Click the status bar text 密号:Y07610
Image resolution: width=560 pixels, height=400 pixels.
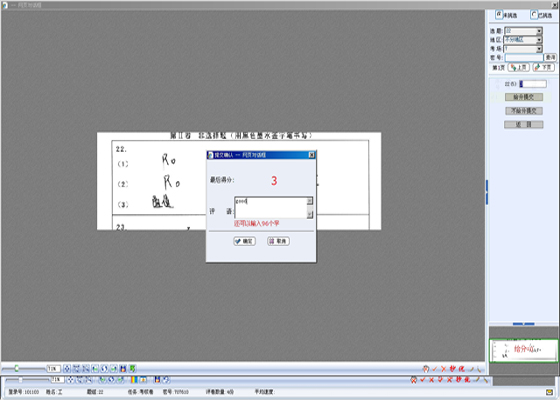(175, 392)
